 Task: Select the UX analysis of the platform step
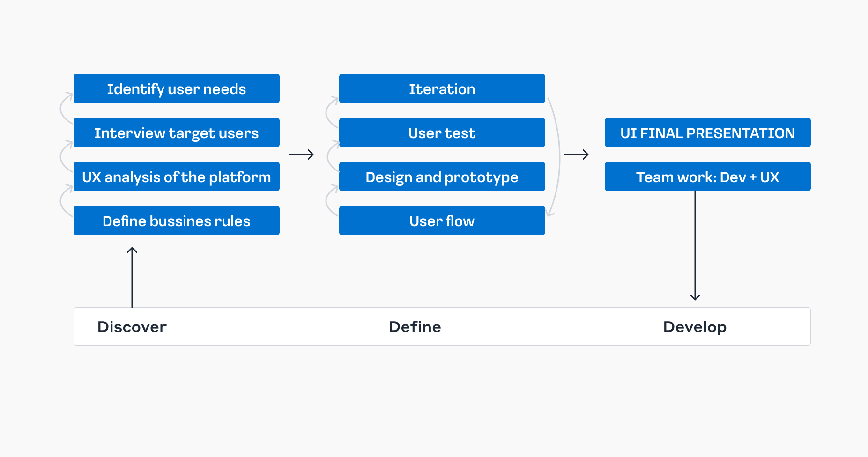[176, 177]
